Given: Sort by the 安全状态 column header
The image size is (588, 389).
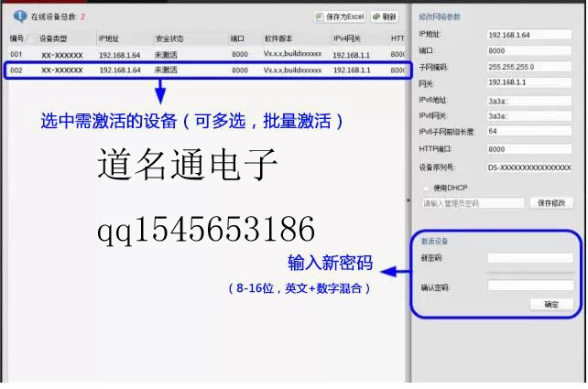Looking at the screenshot, I should tap(169, 38).
